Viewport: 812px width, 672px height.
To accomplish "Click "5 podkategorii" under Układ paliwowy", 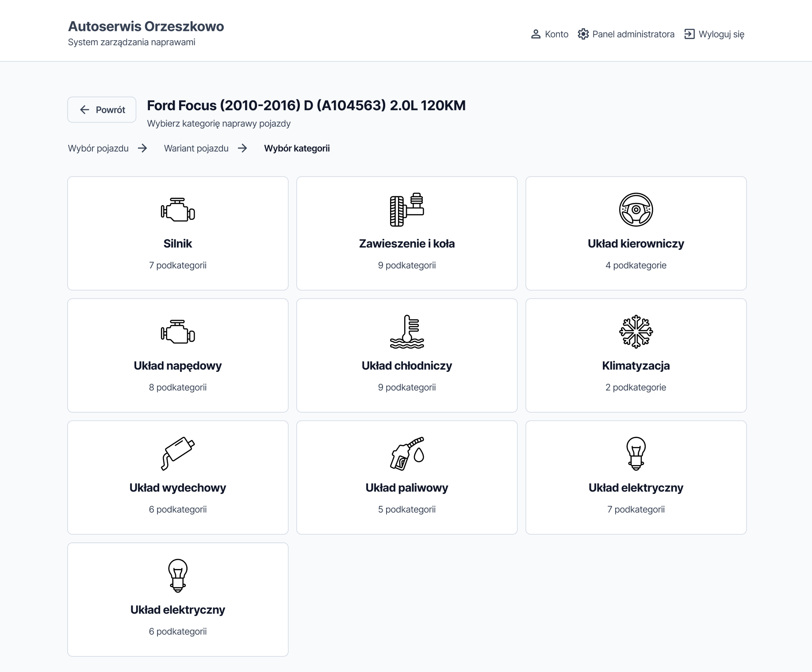I will [407, 509].
